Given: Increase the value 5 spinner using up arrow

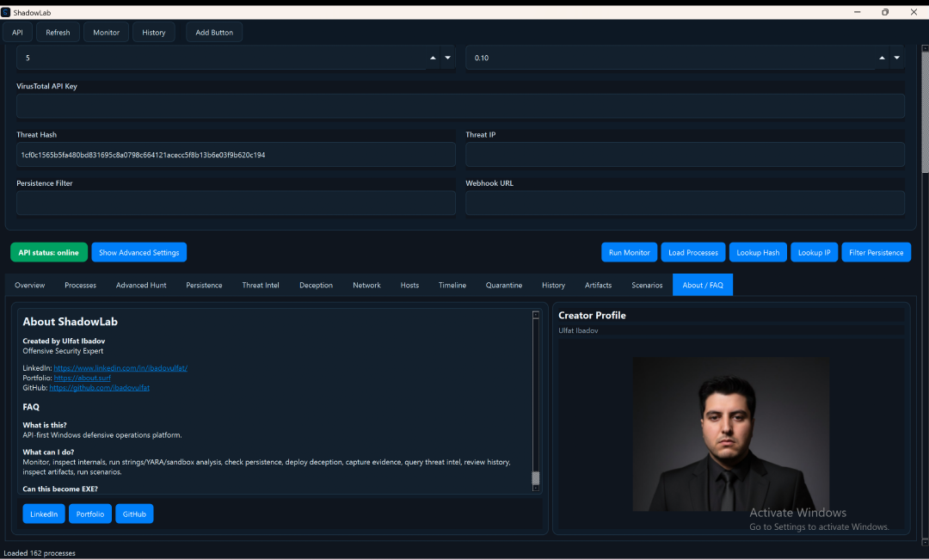Looking at the screenshot, I should point(433,58).
